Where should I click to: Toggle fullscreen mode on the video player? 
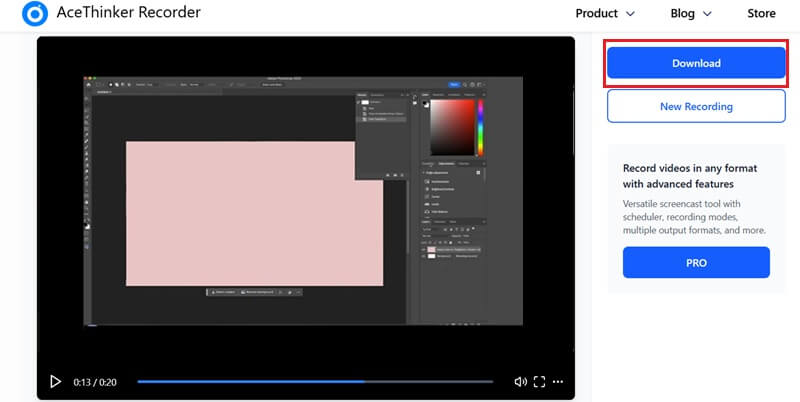[x=540, y=381]
